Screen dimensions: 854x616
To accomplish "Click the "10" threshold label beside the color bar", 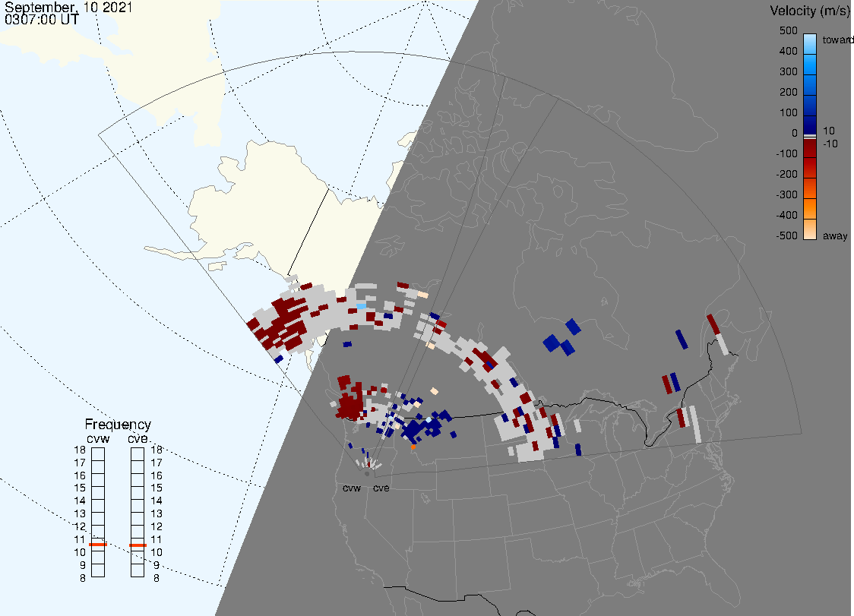I will [828, 131].
